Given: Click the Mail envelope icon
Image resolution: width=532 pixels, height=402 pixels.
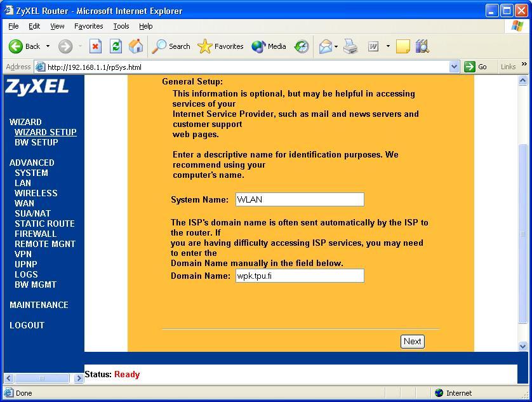Looking at the screenshot, I should click(326, 46).
